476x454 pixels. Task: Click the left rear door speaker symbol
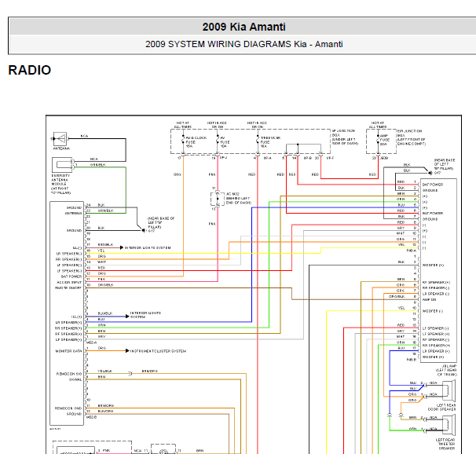tap(449, 390)
